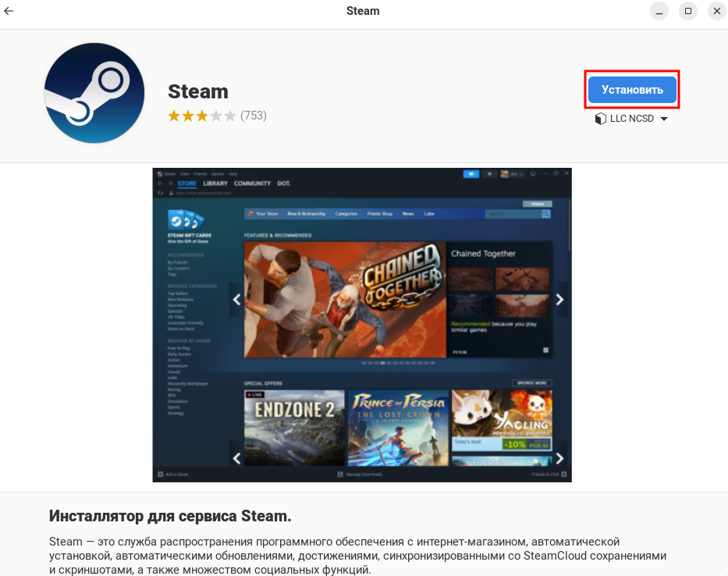728x576 pixels.
Task: Open the COMMUNITY tab
Action: pos(252,183)
